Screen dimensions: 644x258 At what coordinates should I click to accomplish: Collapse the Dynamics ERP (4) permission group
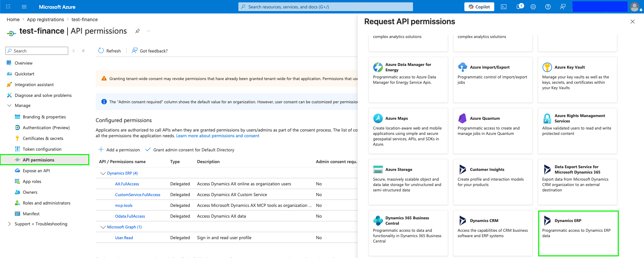(x=103, y=173)
